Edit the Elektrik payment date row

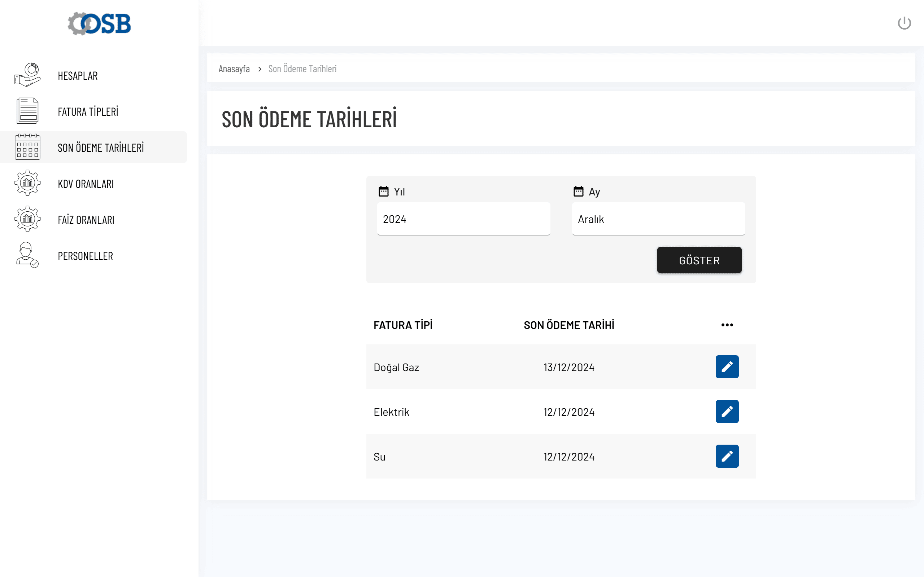(x=727, y=411)
